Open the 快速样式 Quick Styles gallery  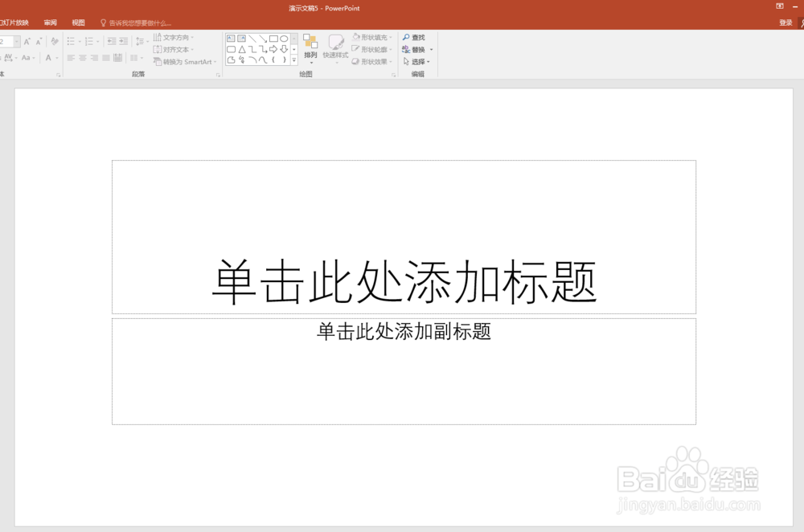click(x=335, y=49)
